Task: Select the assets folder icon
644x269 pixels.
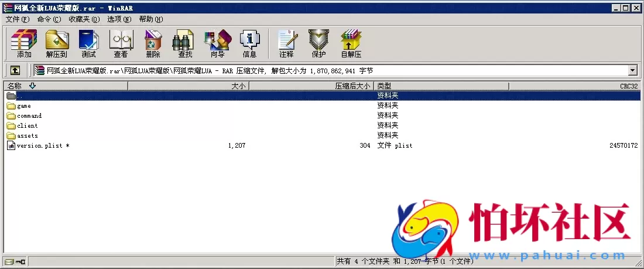Action: [x=11, y=135]
